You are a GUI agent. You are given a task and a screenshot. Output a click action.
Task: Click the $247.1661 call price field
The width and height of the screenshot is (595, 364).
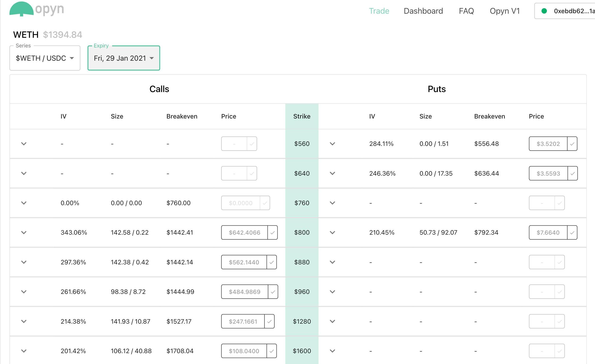coord(243,321)
